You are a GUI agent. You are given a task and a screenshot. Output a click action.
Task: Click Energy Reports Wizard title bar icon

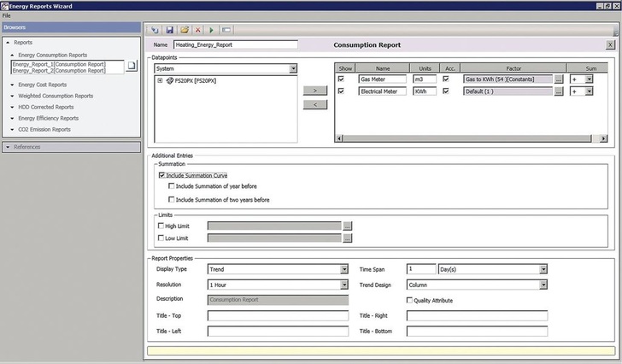pos(4,6)
